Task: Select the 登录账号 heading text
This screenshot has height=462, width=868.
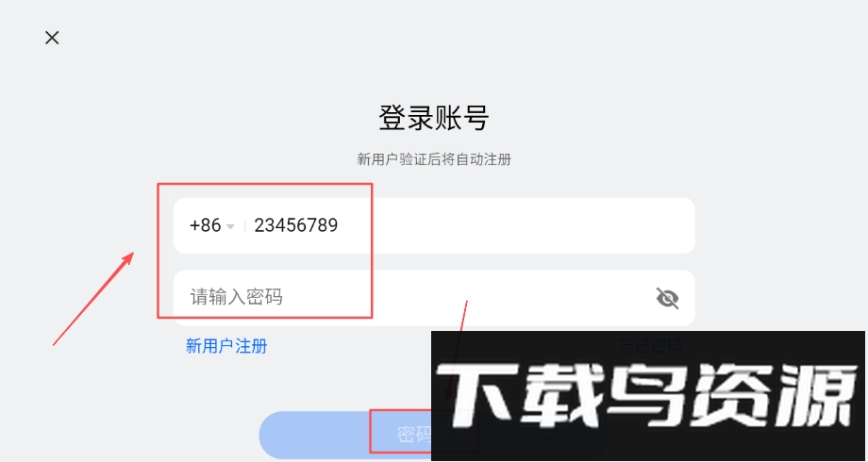Action: (434, 118)
